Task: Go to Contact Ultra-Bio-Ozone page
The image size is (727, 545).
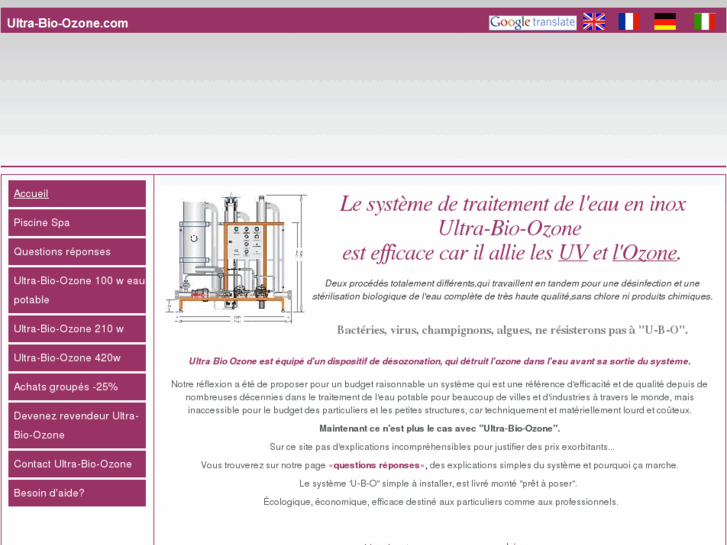Action: click(x=77, y=464)
